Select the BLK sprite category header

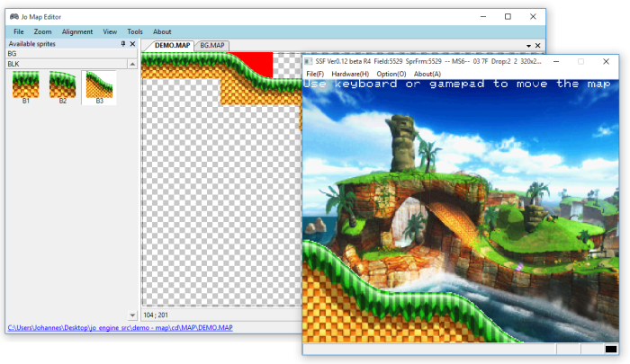[x=67, y=64]
